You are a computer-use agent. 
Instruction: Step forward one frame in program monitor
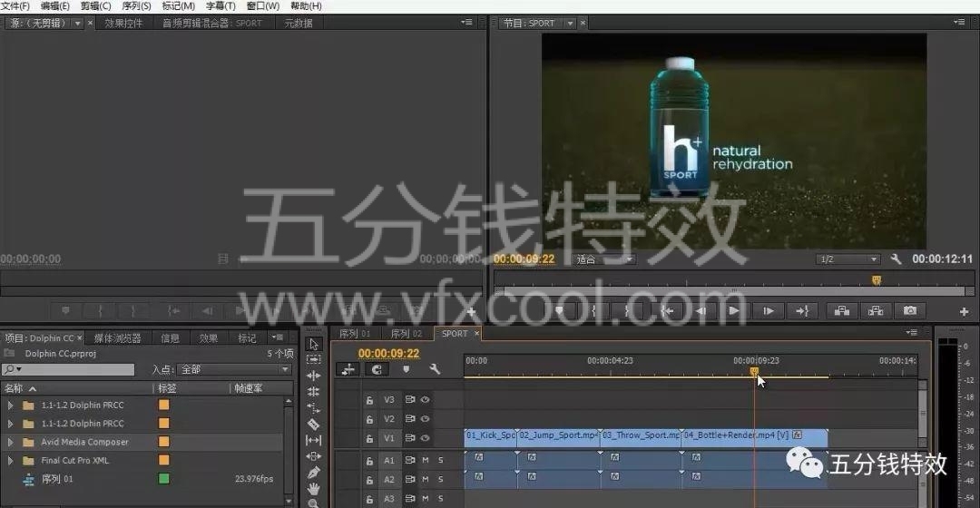769,310
